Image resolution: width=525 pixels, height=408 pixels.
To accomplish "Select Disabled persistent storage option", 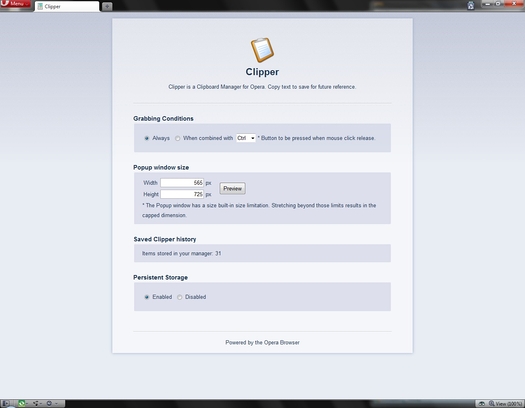I will (179, 297).
